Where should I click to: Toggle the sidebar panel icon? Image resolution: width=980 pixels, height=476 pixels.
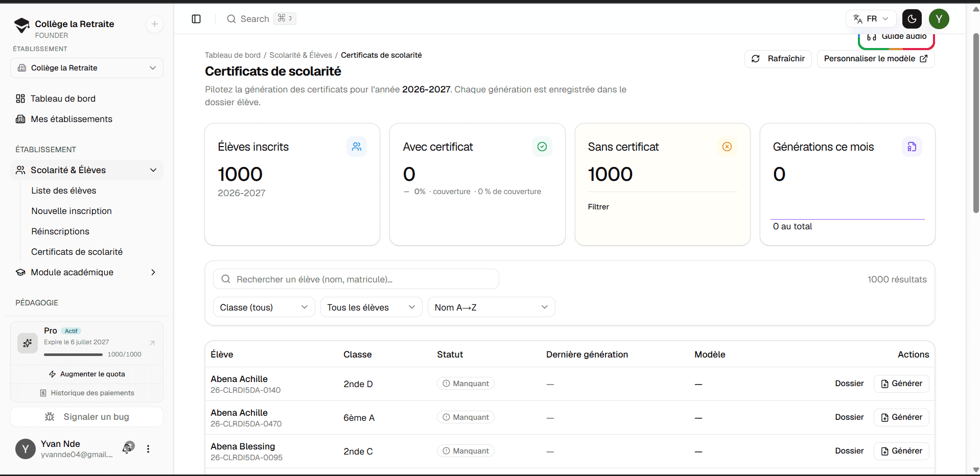click(196, 19)
